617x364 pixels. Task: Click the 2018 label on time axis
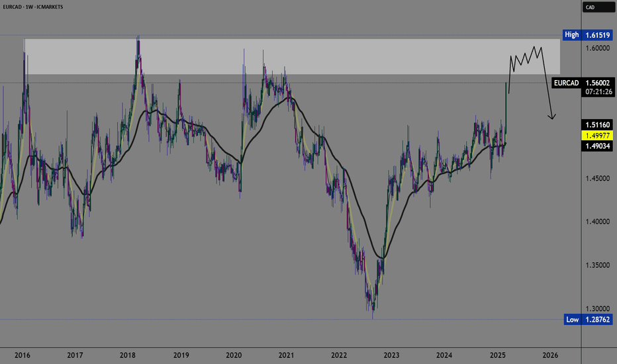pyautogui.click(x=128, y=355)
